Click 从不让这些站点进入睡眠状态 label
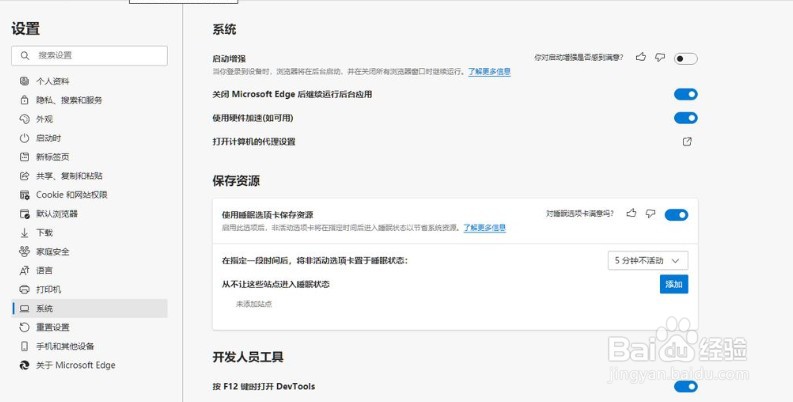The height and width of the screenshot is (402, 793). 276,284
